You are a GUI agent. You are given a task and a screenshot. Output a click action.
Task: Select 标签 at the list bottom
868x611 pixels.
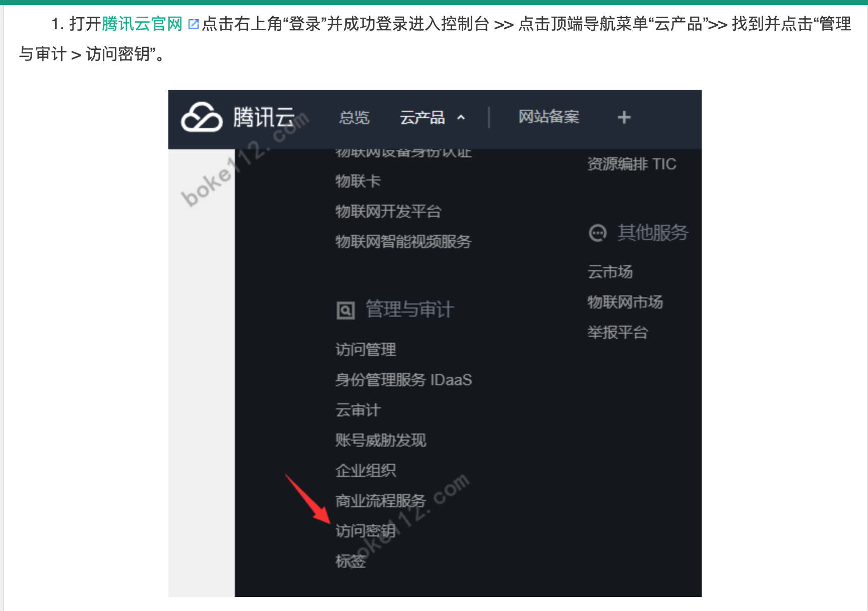click(351, 561)
